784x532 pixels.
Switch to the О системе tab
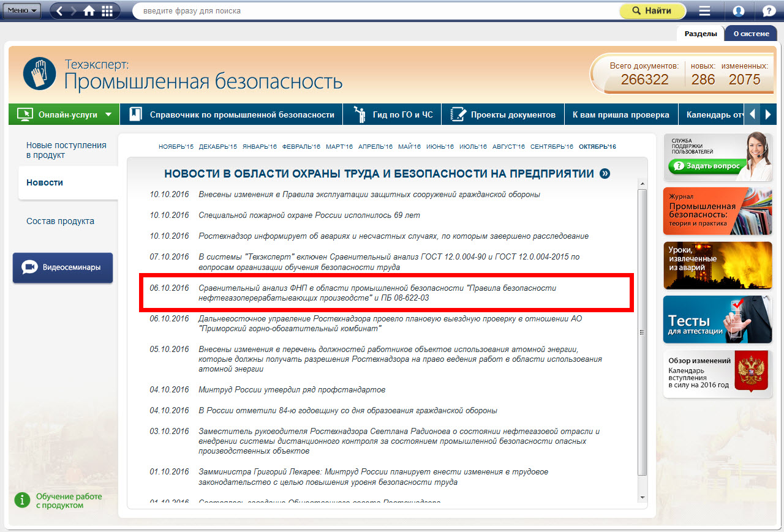point(751,34)
